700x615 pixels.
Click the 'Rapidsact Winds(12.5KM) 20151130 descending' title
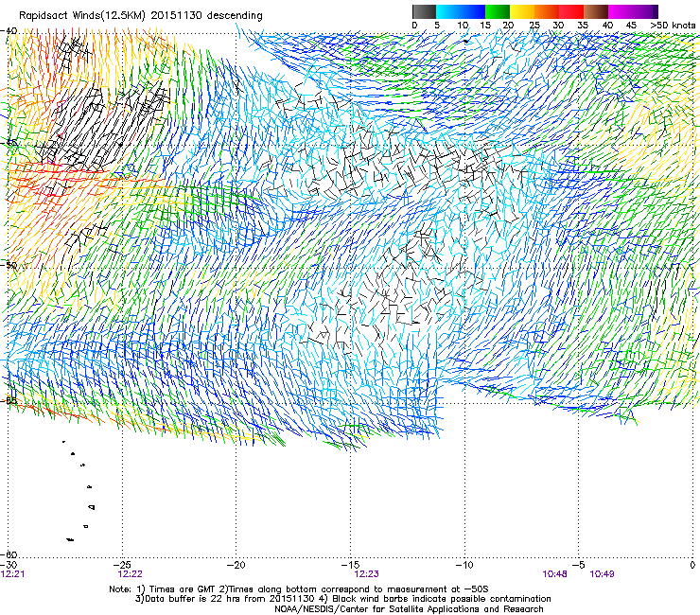coord(141,16)
